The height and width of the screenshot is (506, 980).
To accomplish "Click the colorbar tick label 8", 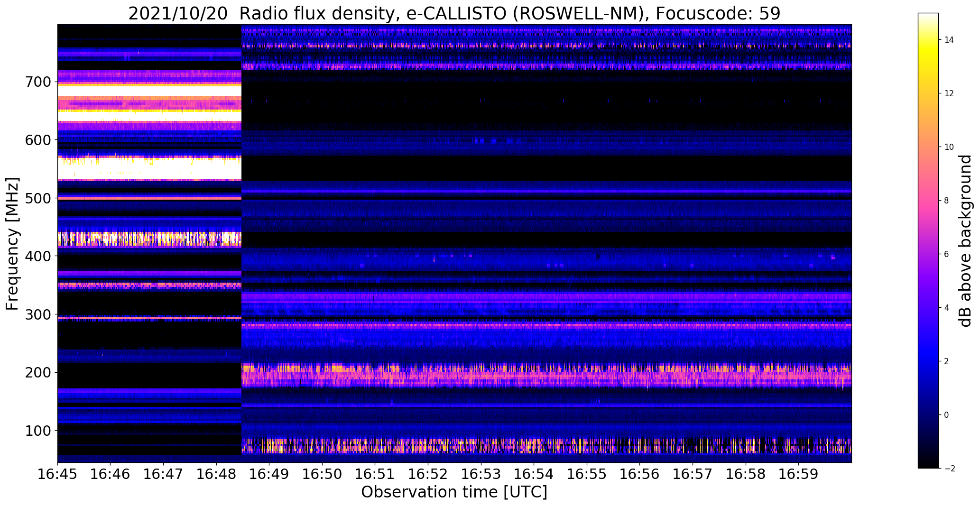I will coord(946,201).
